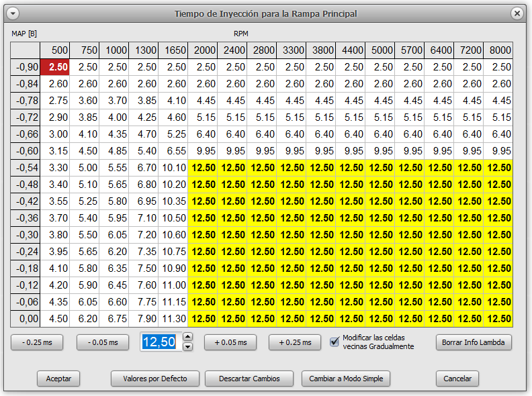532x396 pixels.
Task: Click the + 0.05 ms button
Action: [230, 342]
